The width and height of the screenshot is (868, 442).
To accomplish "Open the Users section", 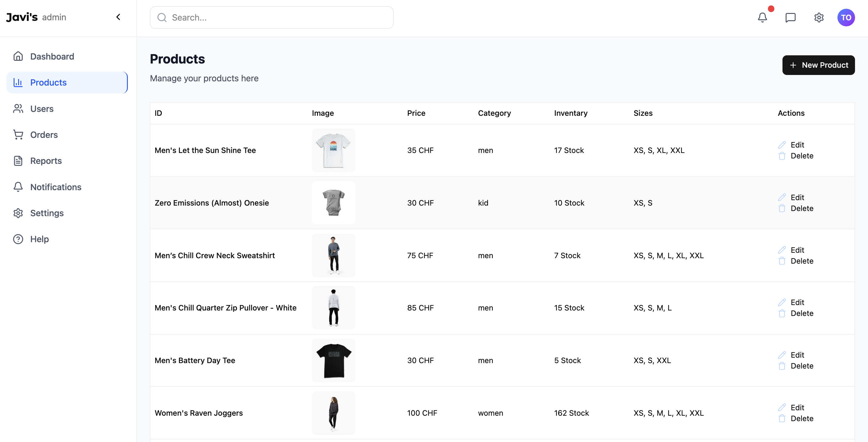I will (x=42, y=109).
